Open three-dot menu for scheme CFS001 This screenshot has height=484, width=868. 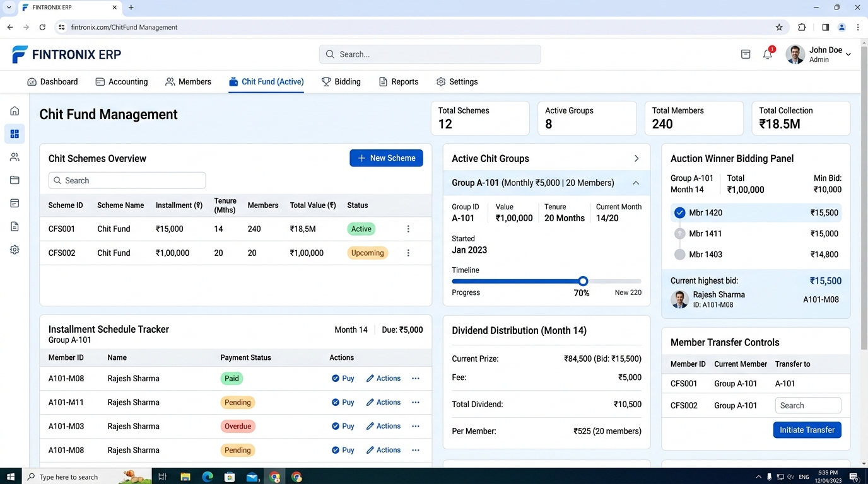tap(408, 229)
